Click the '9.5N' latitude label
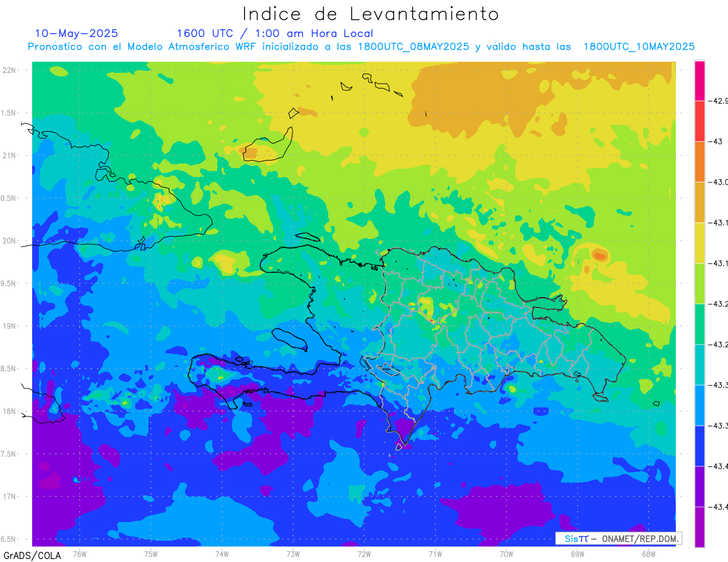This screenshot has height=562, width=728. click(x=9, y=284)
